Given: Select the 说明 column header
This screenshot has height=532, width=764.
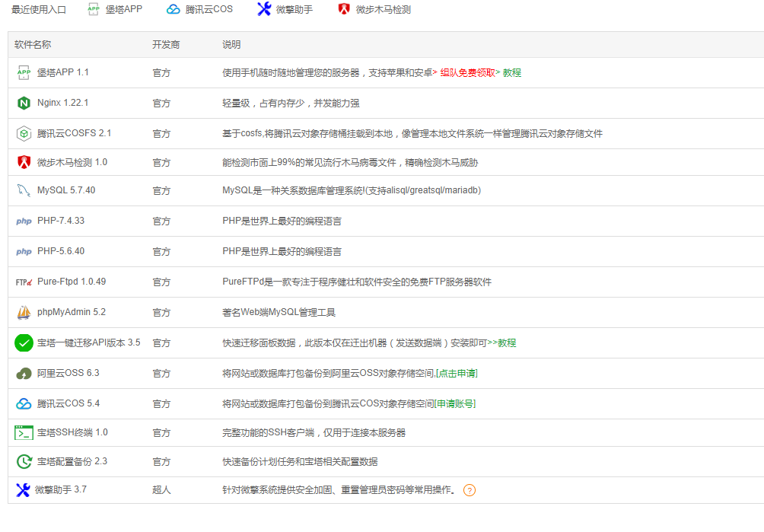Looking at the screenshot, I should pyautogui.click(x=231, y=45).
